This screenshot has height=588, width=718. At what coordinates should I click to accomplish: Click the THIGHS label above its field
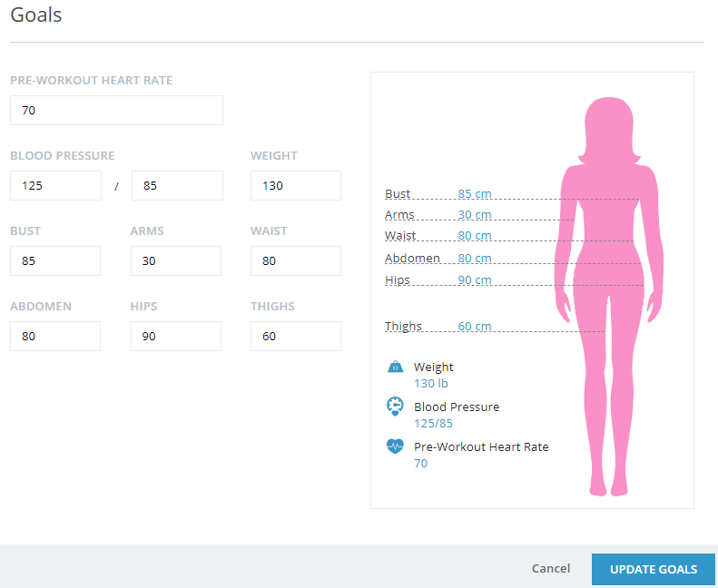(x=272, y=306)
